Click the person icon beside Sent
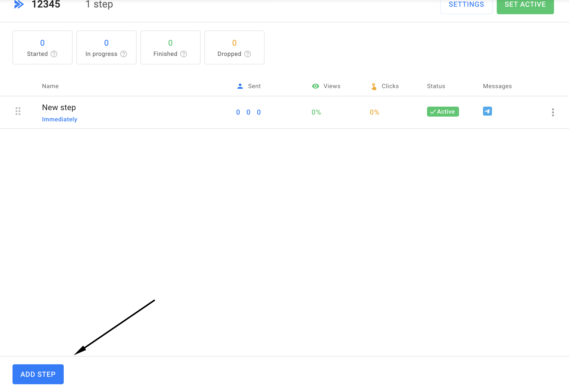 point(240,86)
